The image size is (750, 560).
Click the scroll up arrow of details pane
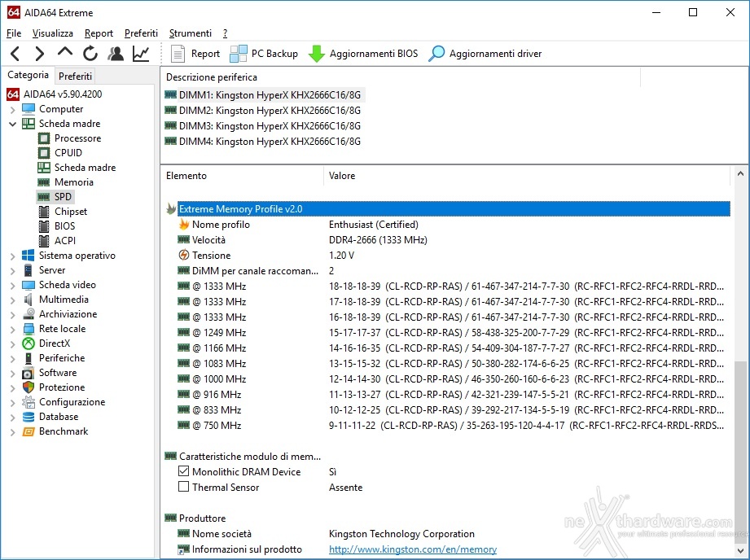click(x=740, y=174)
